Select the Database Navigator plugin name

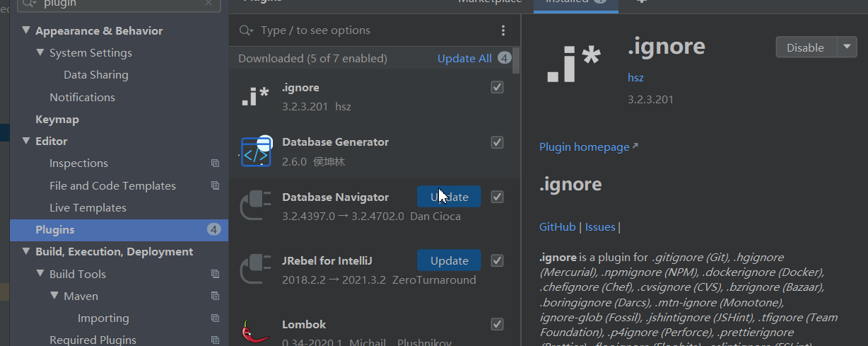tap(336, 197)
